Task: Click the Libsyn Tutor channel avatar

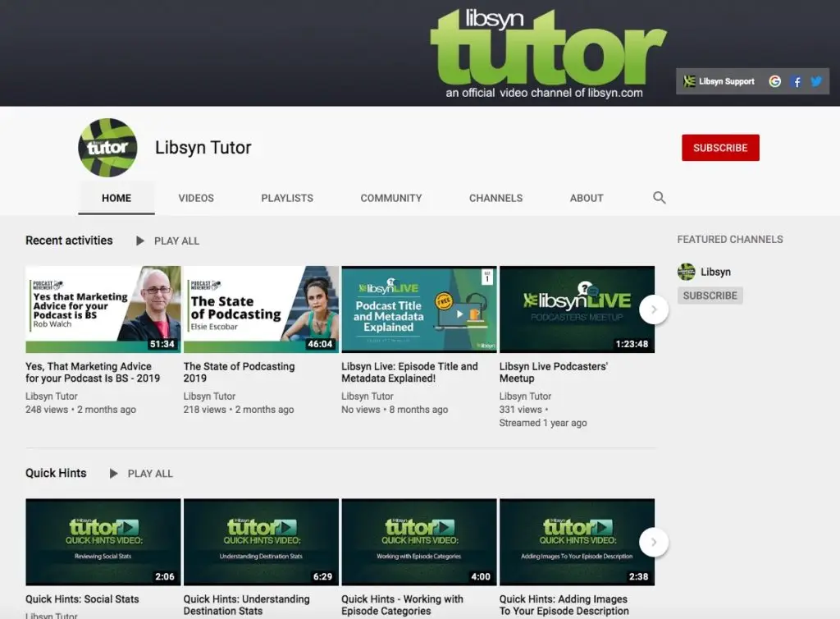Action: pos(107,148)
